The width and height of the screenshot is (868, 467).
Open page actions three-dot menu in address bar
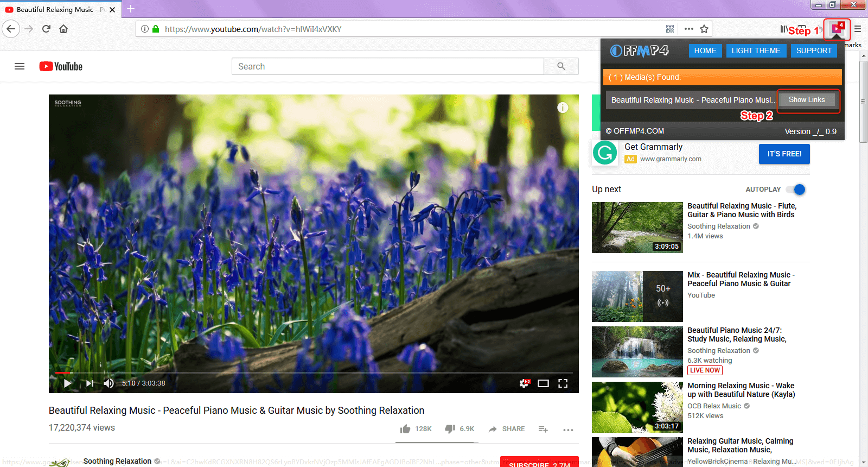(688, 29)
